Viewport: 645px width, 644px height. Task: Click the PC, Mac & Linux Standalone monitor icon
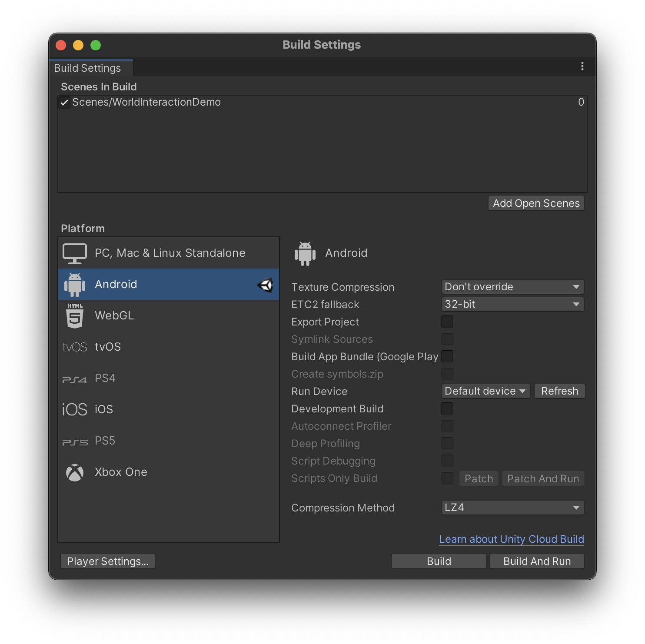tap(75, 253)
